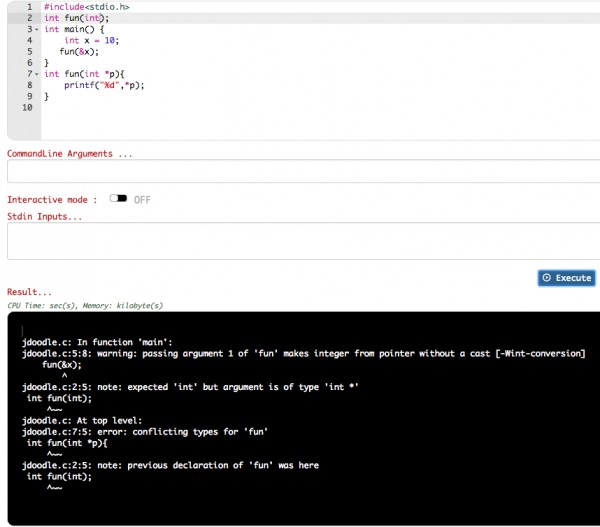Click the Result... heading label
600x527 pixels.
tap(29, 292)
